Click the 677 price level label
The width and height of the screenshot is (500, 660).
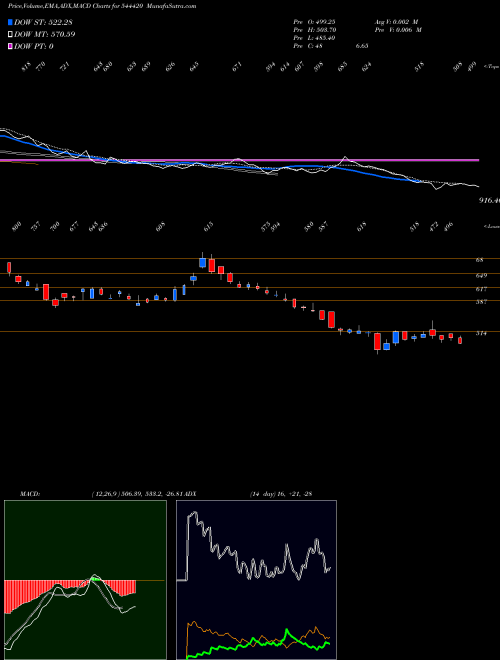click(x=481, y=289)
